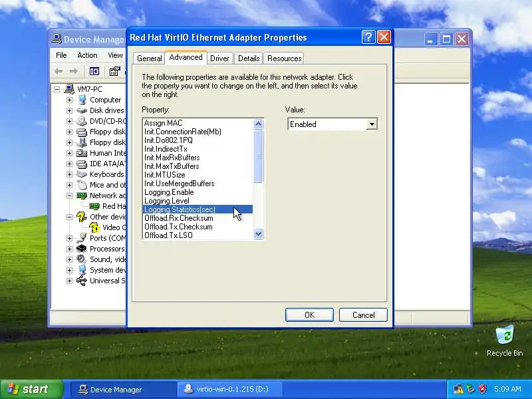Select Init.UseMergedBuffers property
The width and height of the screenshot is (532, 399).
198,184
